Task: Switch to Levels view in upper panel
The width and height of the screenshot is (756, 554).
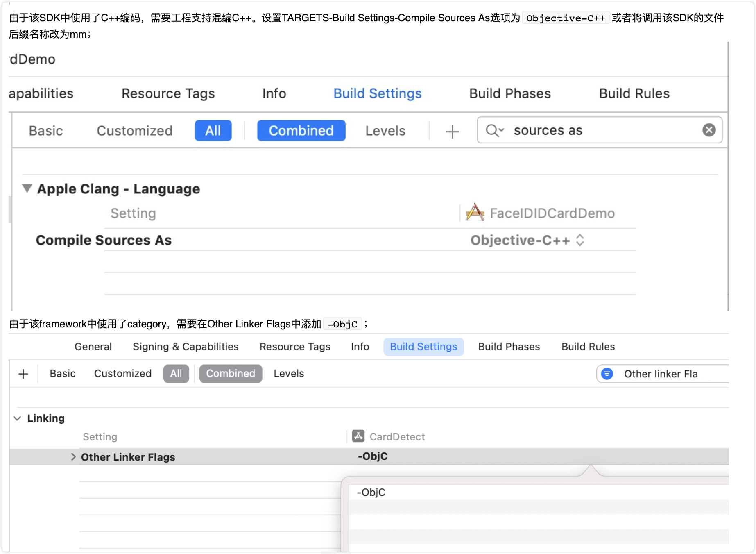Action: pyautogui.click(x=385, y=131)
